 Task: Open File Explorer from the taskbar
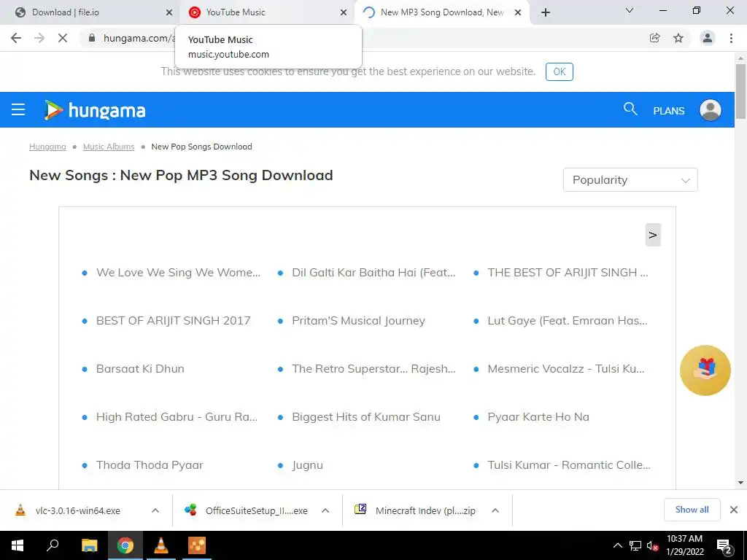(x=89, y=545)
